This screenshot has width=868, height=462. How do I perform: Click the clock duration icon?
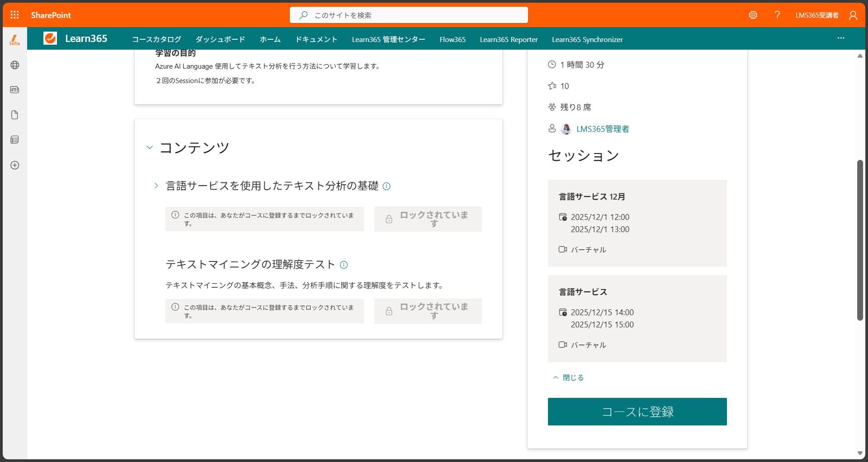pyautogui.click(x=552, y=65)
